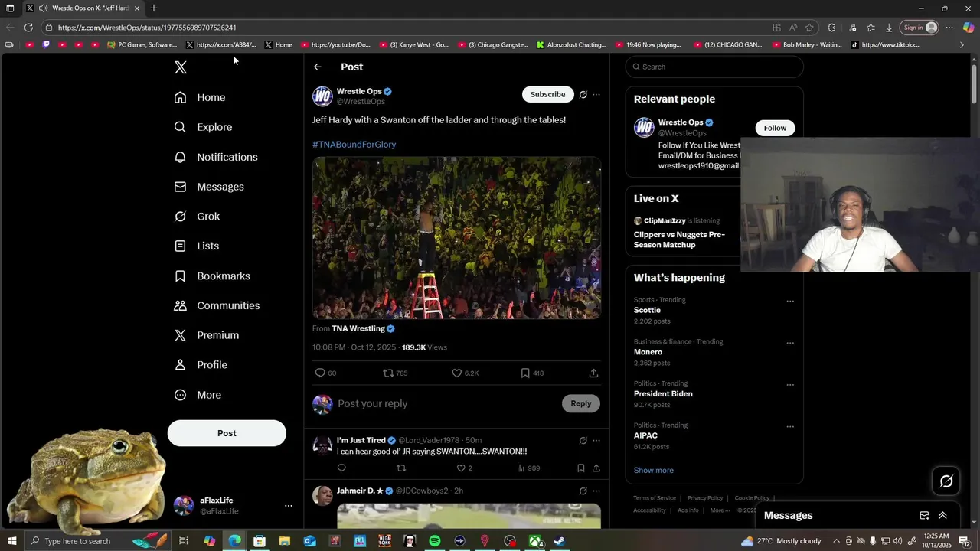Screen dimensions: 980x551
Task: Expand the More menu in sidebar
Action: 198,395
